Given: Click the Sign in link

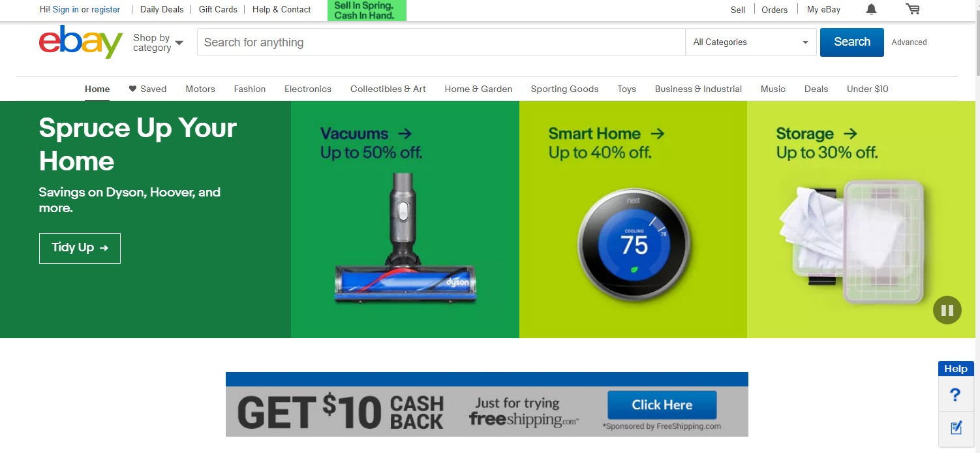Looking at the screenshot, I should [x=65, y=10].
